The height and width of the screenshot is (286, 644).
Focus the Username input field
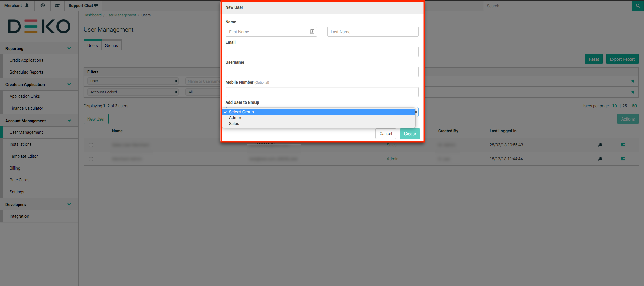pos(322,72)
